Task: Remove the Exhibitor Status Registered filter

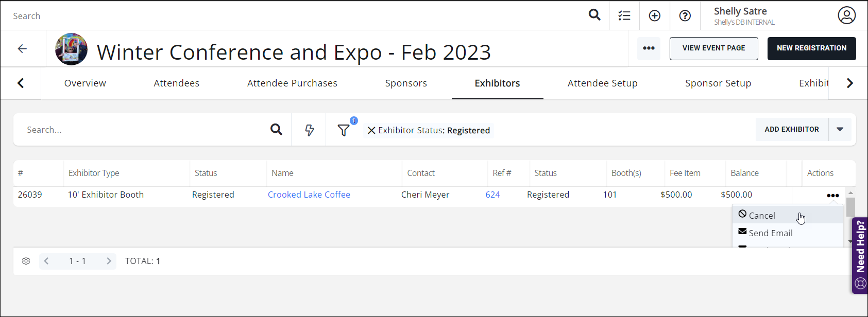Action: [x=371, y=130]
